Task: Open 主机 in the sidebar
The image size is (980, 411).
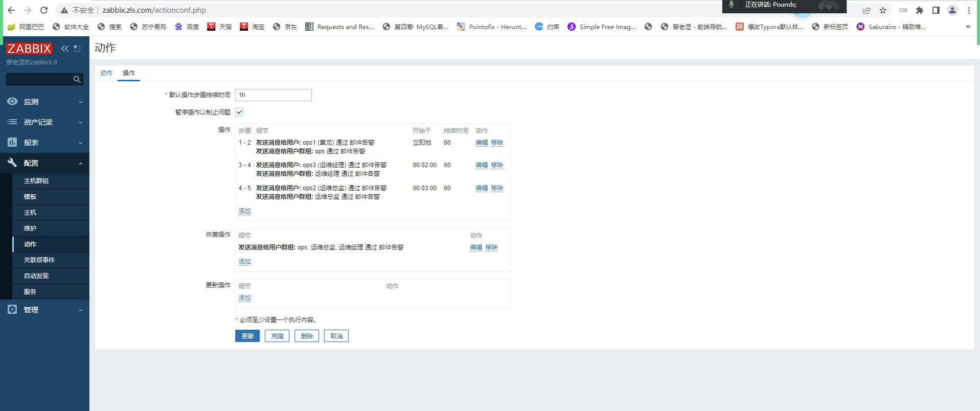Action: click(x=51, y=213)
